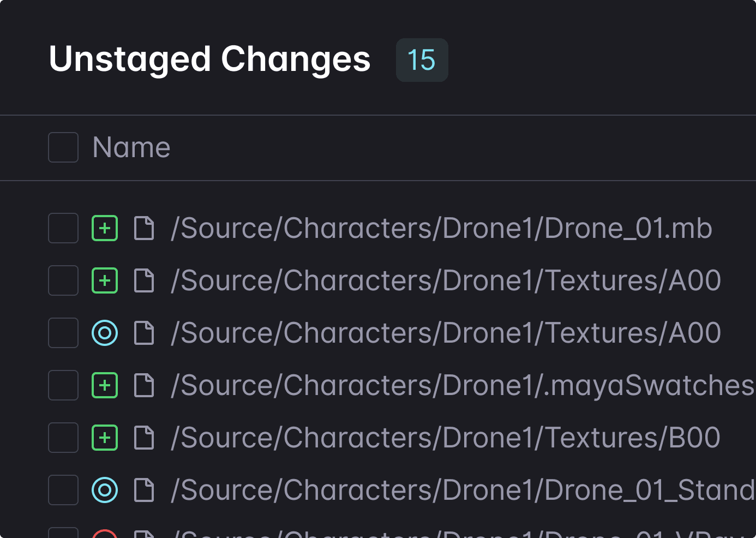Click the green added icon for Textures/B00
Screen dimensions: 756x538
(105, 438)
